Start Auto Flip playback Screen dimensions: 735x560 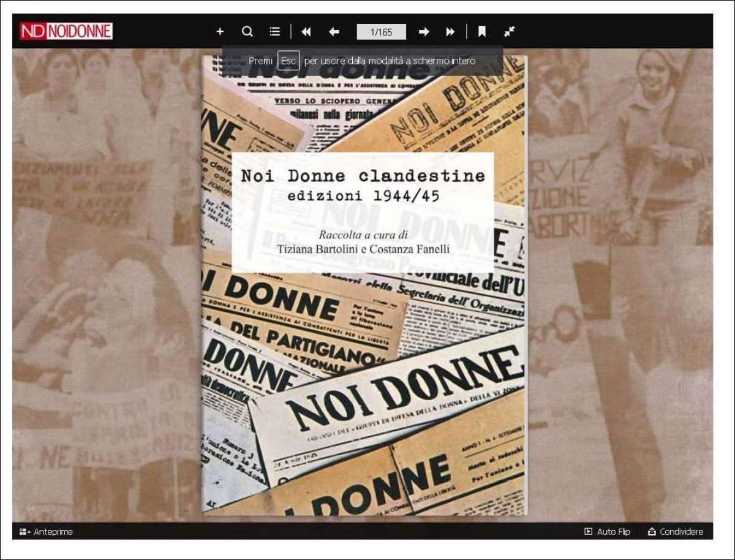607,532
